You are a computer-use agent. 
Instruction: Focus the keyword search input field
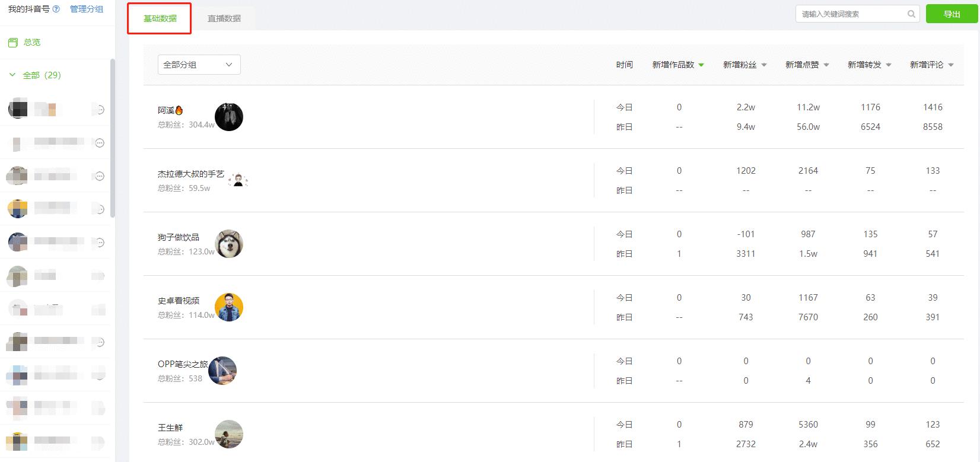tap(852, 14)
